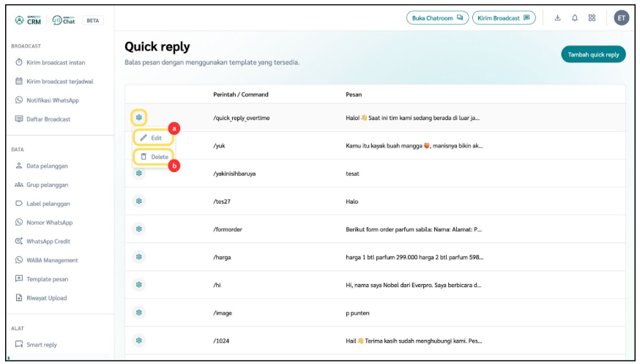Image resolution: width=640 pixels, height=364 pixels.
Task: Expand gear options for /hi row
Action: point(139,285)
